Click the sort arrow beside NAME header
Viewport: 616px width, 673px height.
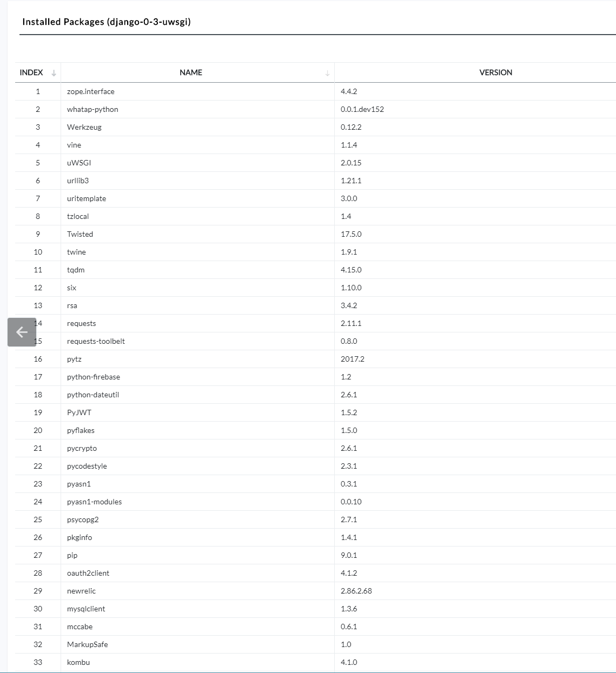coord(327,72)
